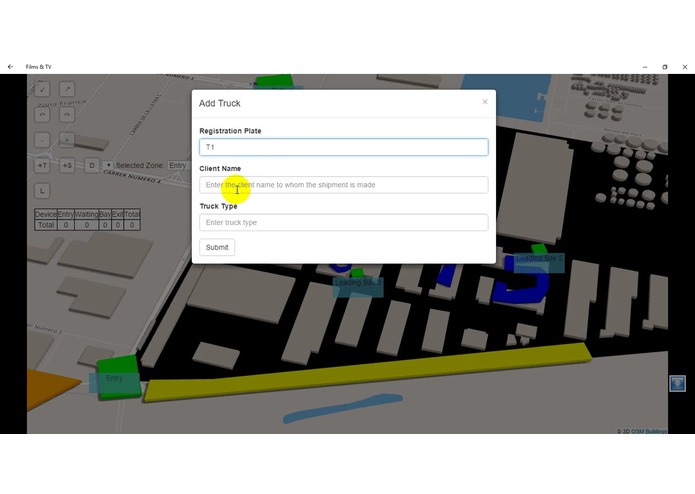
Task: Zoom in the map with plus button
Action: point(67,140)
